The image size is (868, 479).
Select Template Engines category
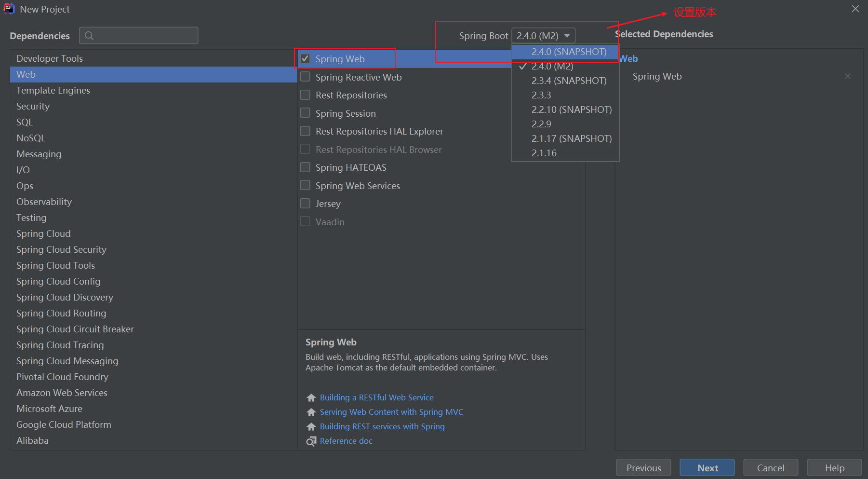point(153,90)
